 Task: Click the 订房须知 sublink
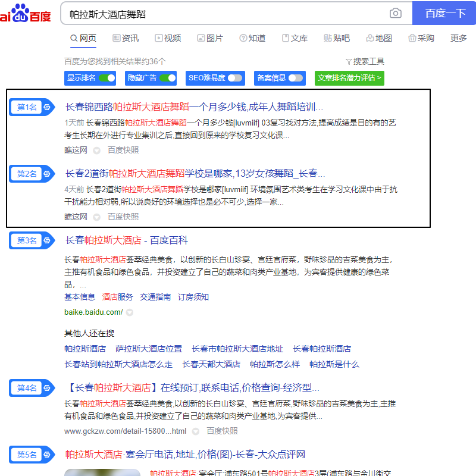193,297
